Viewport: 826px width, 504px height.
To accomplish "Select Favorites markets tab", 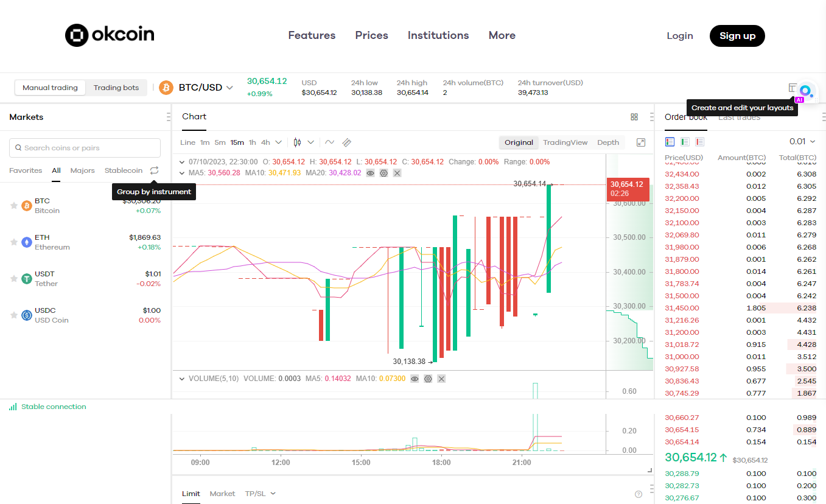I will (x=26, y=170).
